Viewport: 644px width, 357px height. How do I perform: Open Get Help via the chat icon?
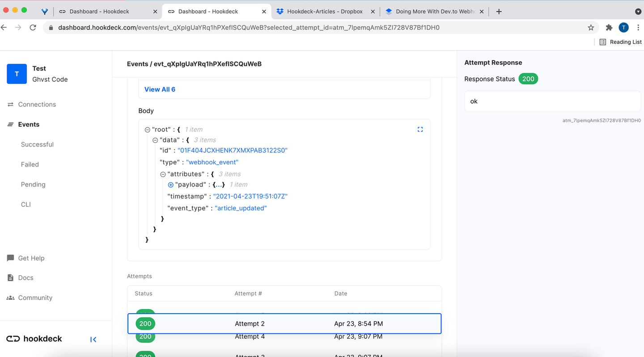pos(10,258)
